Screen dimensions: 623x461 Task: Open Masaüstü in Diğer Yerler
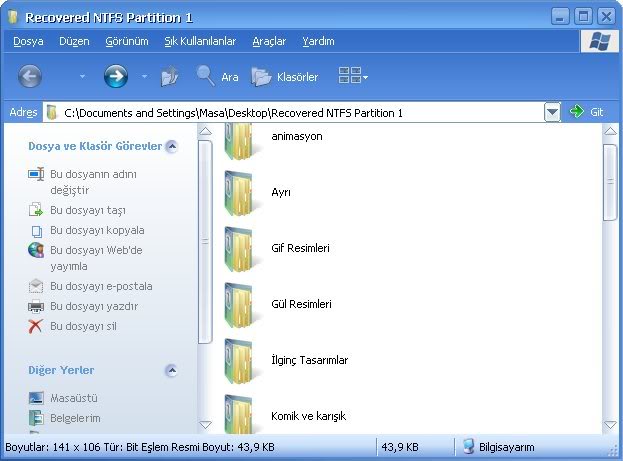pyautogui.click(x=74, y=398)
